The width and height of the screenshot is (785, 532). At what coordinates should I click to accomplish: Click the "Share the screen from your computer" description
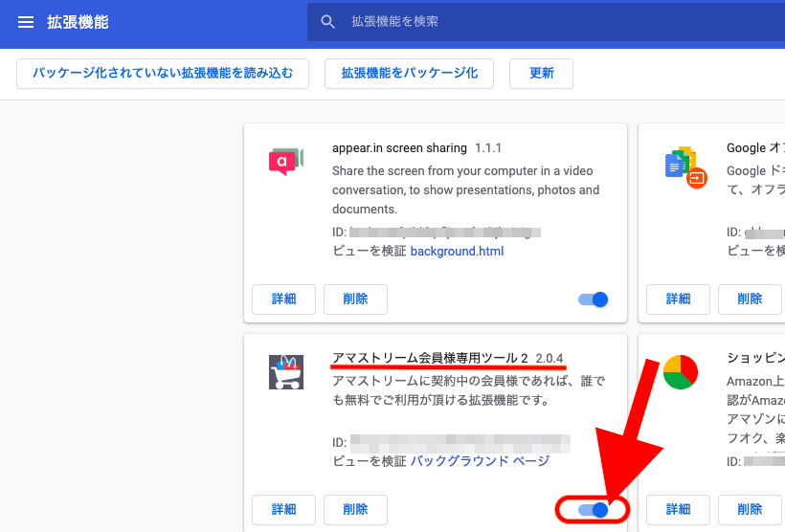coord(465,190)
